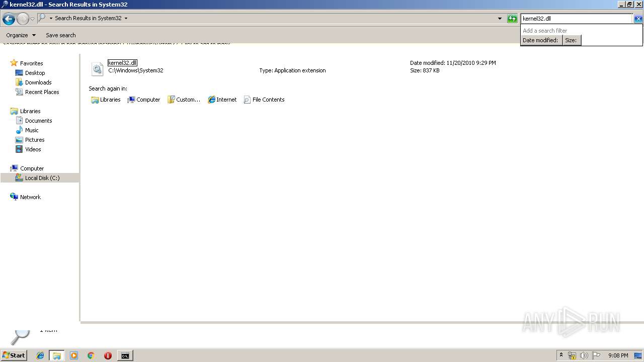Click the Windows Explorer taskbar button
This screenshot has height=362, width=644.
[x=57, y=355]
